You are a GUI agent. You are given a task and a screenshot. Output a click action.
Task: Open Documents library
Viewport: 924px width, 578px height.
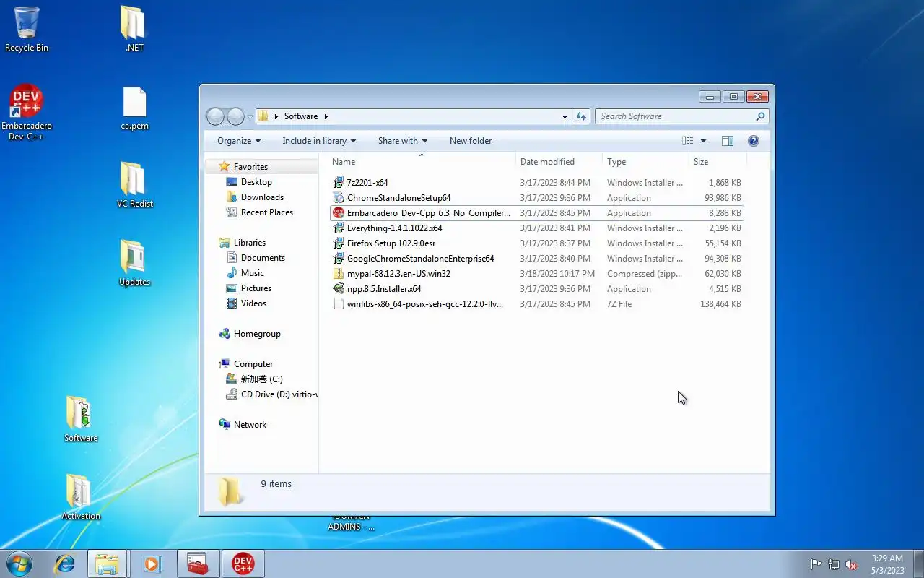pos(263,258)
